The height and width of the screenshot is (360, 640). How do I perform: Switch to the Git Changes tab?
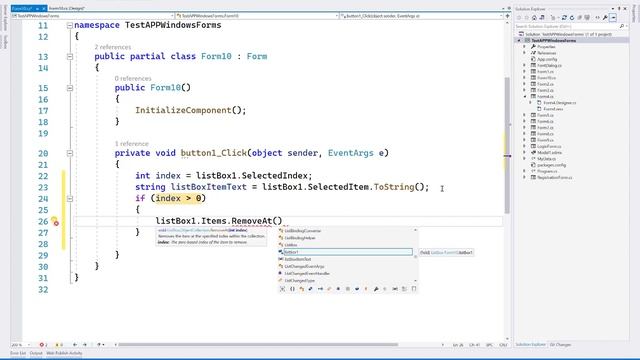pyautogui.click(x=560, y=345)
